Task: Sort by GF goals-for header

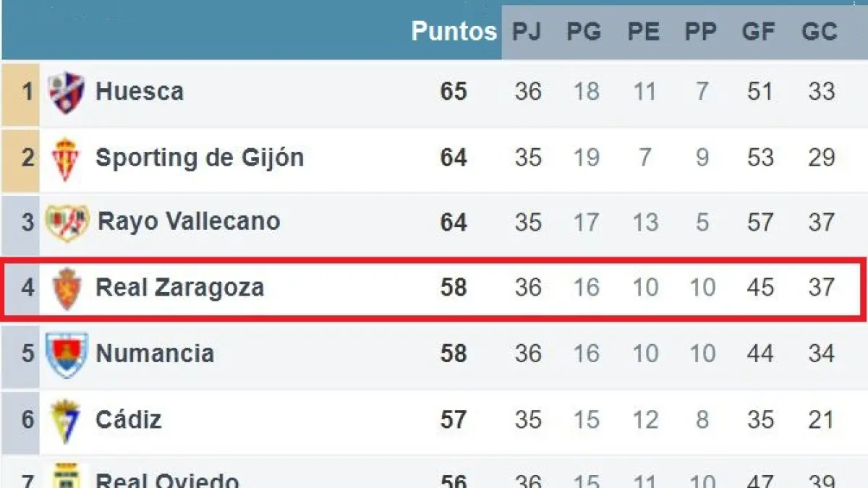Action: pyautogui.click(x=759, y=31)
